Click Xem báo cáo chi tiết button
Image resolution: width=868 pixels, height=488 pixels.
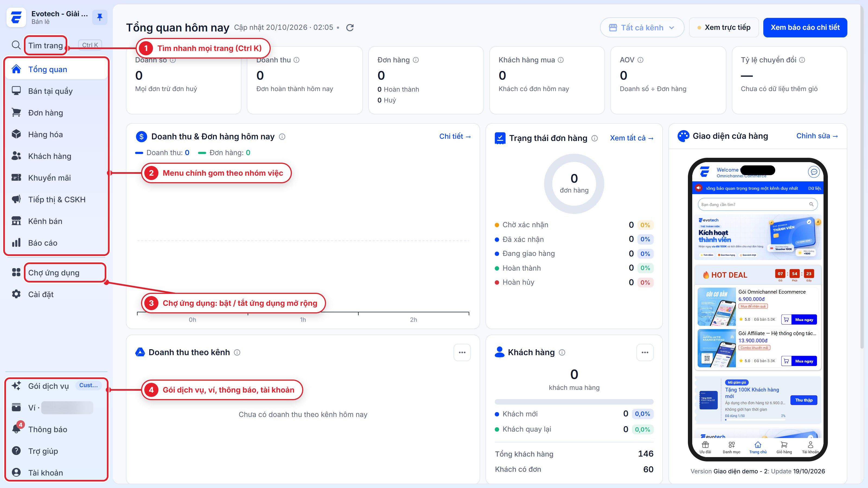click(805, 28)
